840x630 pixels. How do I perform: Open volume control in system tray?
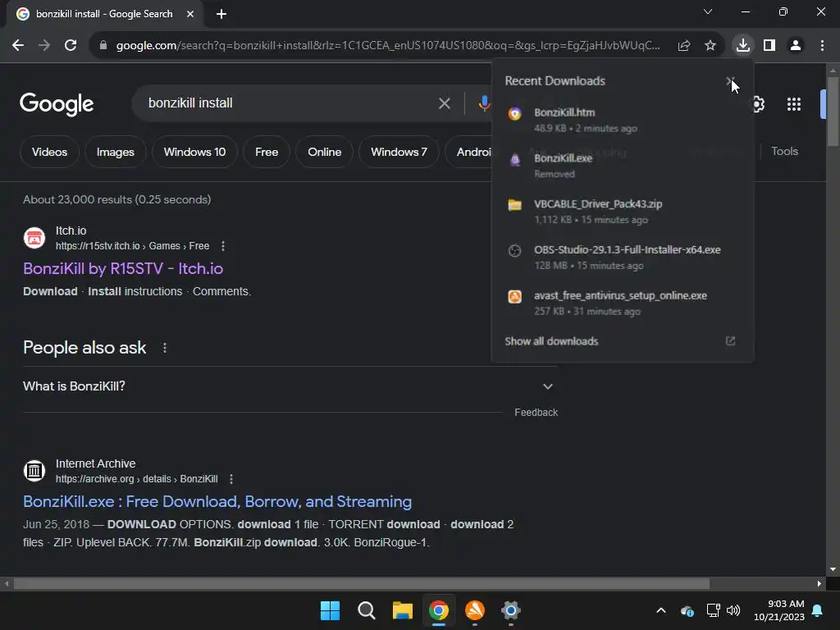point(733,610)
